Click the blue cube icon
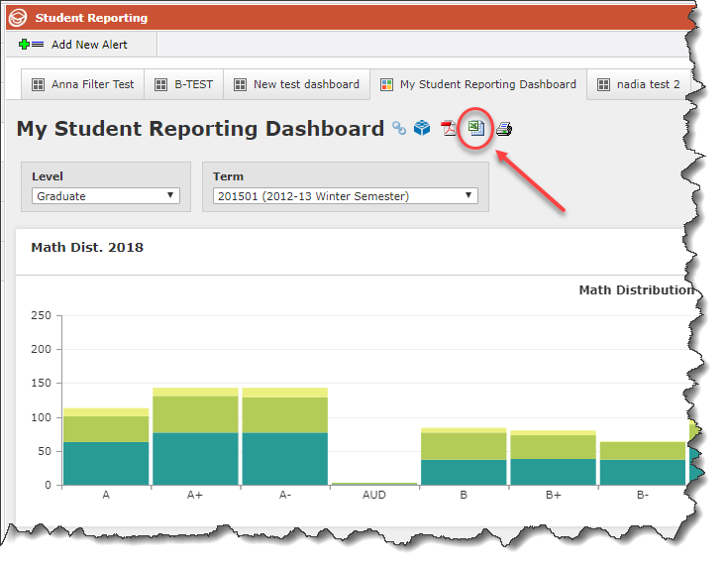Screen dimensions: 728x568 (422, 129)
